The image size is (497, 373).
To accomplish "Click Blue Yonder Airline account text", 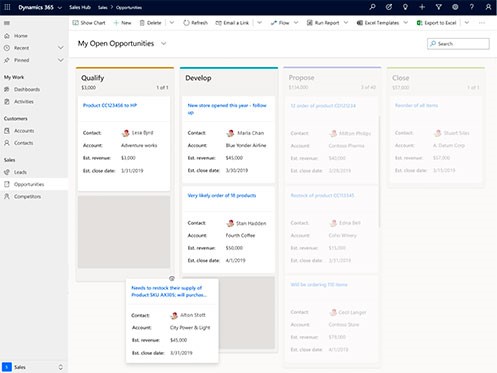I will coord(246,145).
